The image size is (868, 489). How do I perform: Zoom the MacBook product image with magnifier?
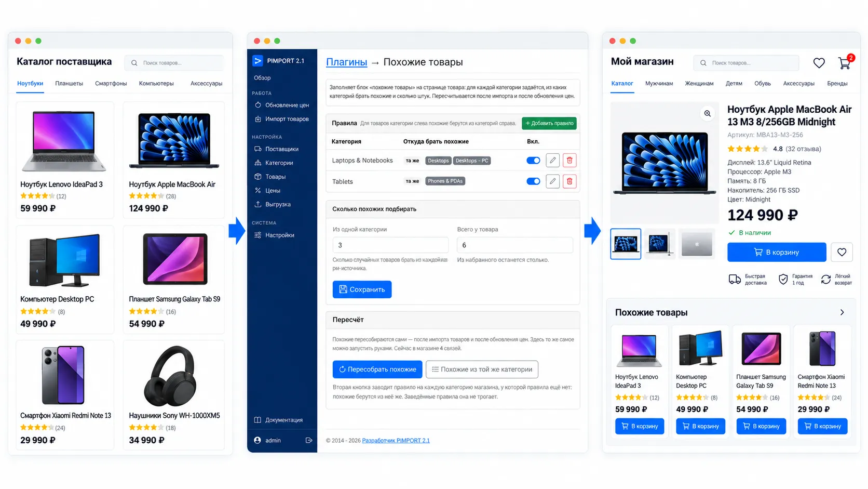[x=707, y=113]
